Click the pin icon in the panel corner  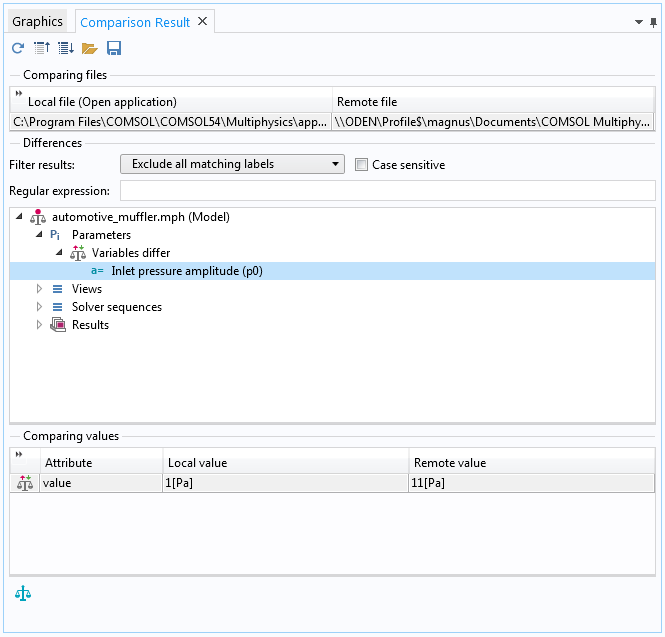click(653, 22)
